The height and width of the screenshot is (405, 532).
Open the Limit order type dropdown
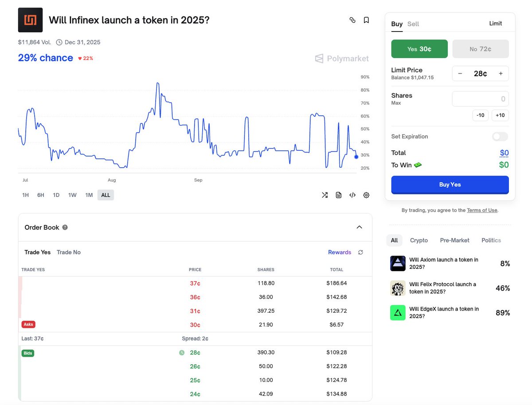click(x=496, y=24)
